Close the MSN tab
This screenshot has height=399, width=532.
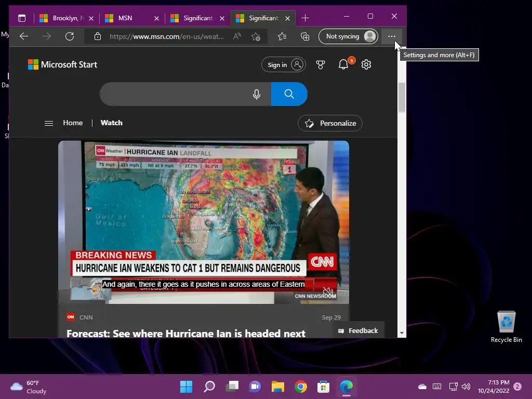pyautogui.click(x=156, y=18)
